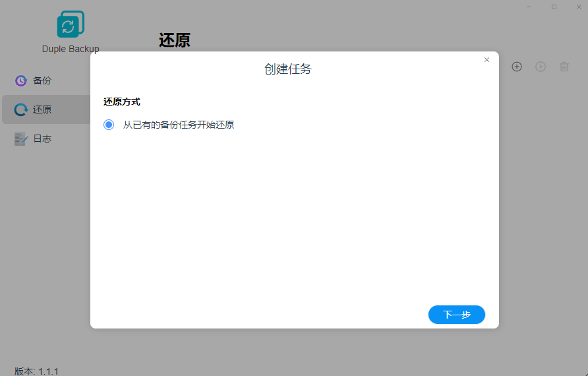
Task: Click the Duple Backup app name text
Action: tap(71, 49)
